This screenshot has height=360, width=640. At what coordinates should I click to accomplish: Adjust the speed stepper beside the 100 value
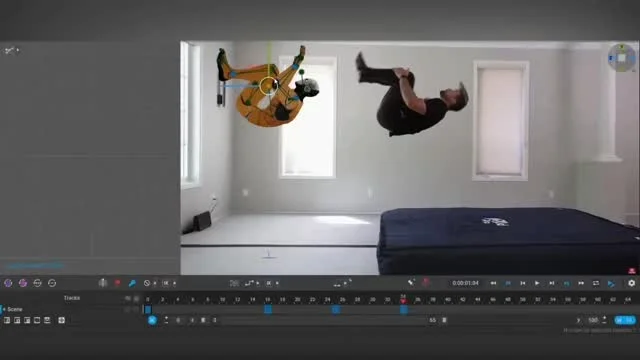[604, 320]
